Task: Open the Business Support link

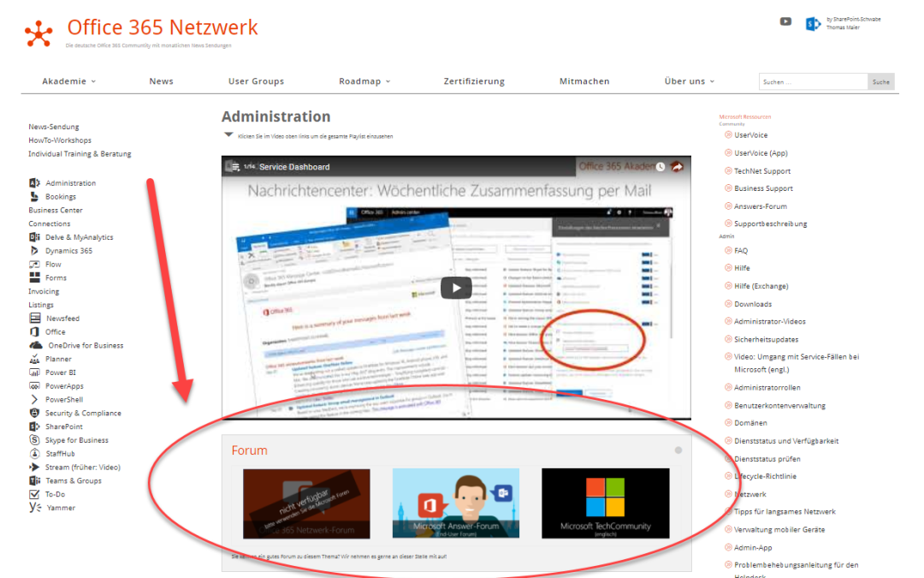Action: point(764,188)
